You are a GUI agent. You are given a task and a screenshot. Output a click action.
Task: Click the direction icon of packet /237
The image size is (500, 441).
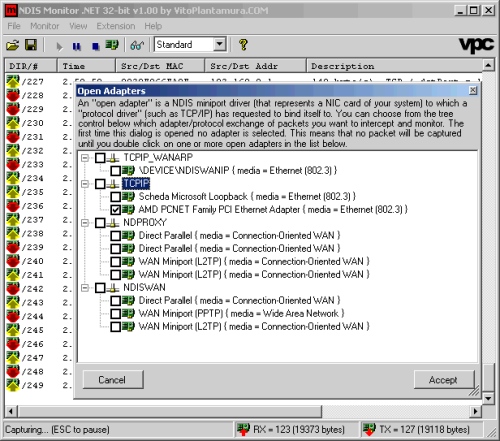[x=13, y=219]
